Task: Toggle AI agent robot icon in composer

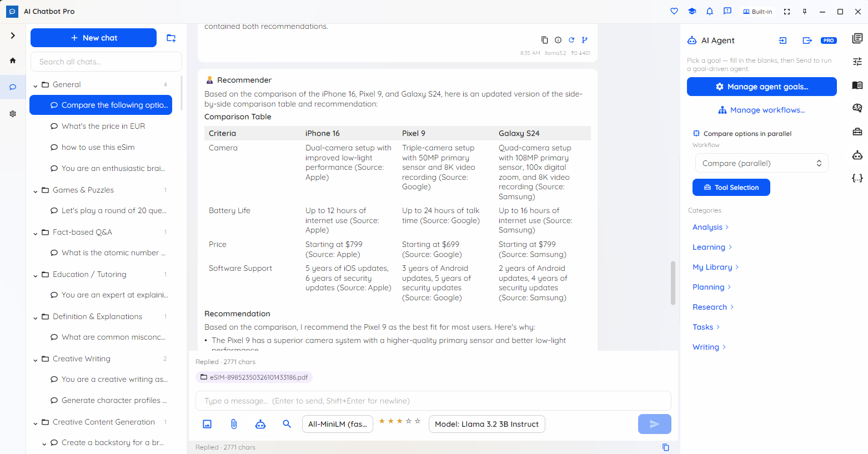Action: tap(260, 424)
